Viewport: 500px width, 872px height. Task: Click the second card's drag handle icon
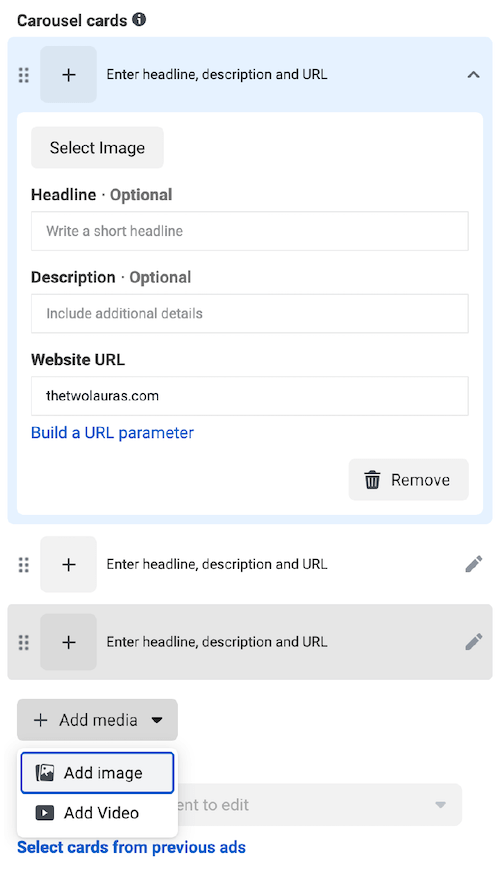(23, 564)
